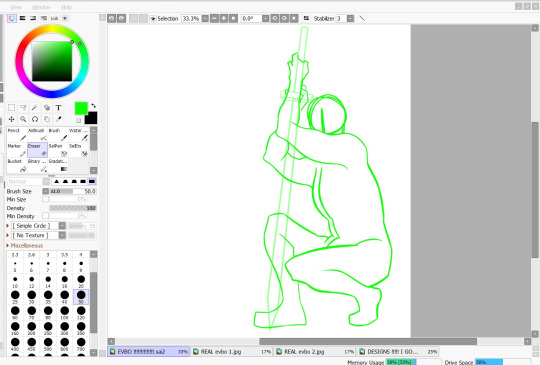The image size is (540, 365).
Task: Show the color wheel panel
Action: point(12,18)
